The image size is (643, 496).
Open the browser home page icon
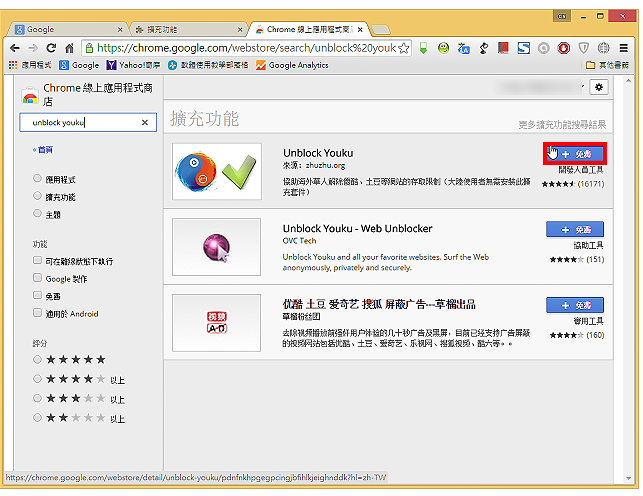click(x=69, y=48)
